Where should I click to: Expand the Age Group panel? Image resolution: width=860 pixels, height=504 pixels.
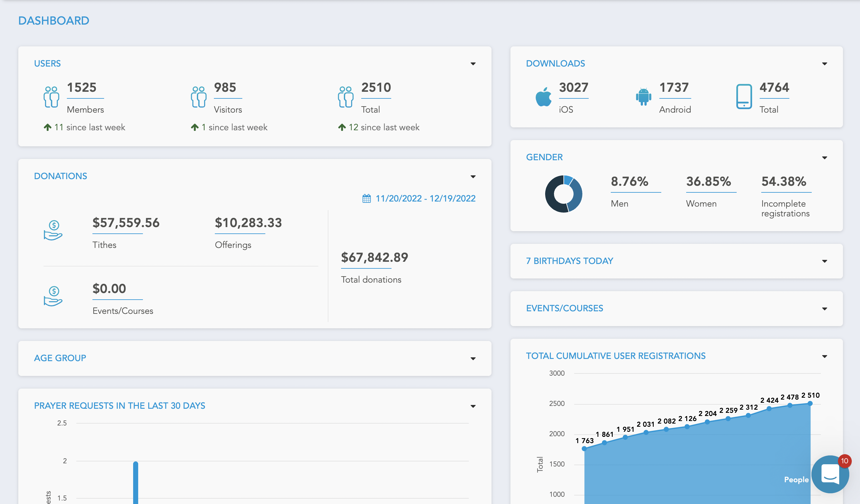473,358
